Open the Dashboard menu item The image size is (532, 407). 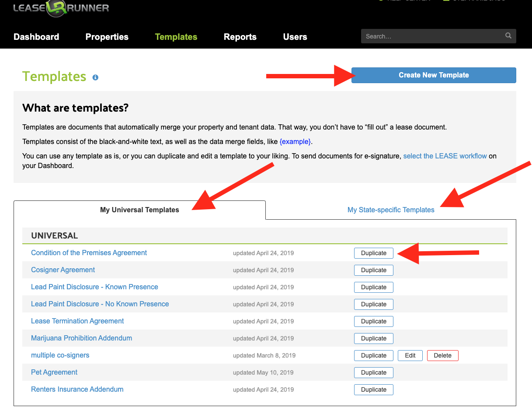coord(36,37)
